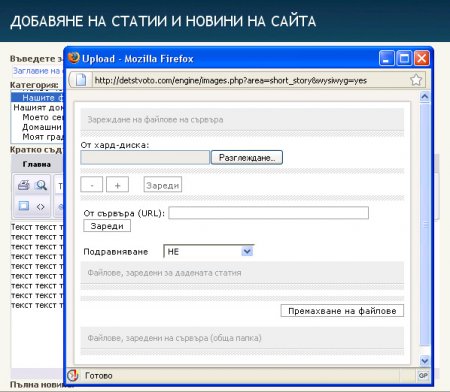
Task: Click the scroll-down arrow in the Upload window
Action: point(425,360)
